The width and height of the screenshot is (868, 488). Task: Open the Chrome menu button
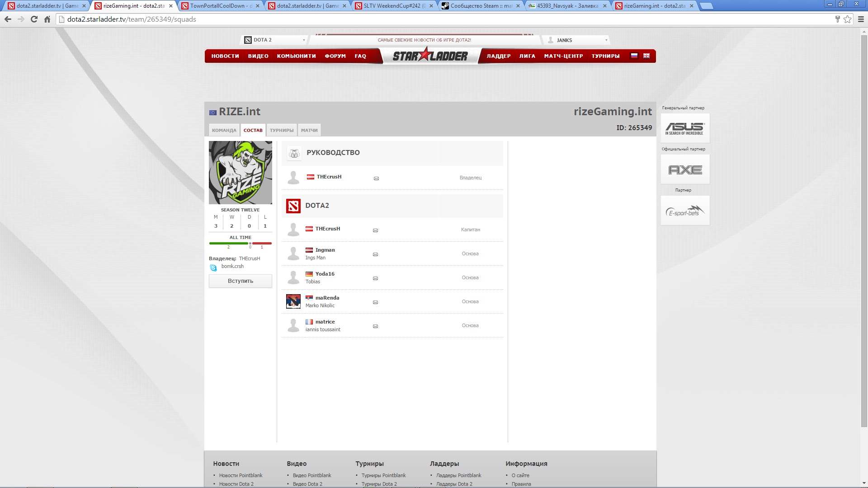click(x=860, y=19)
